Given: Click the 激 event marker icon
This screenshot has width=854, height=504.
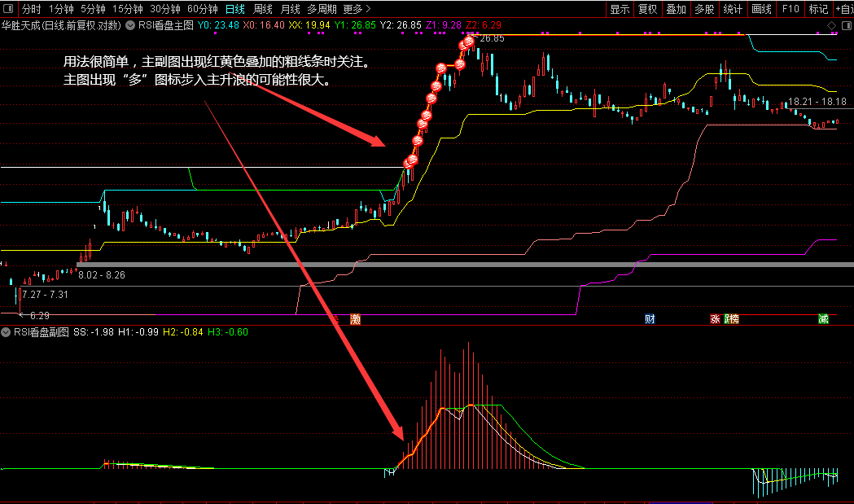Looking at the screenshot, I should click(355, 319).
